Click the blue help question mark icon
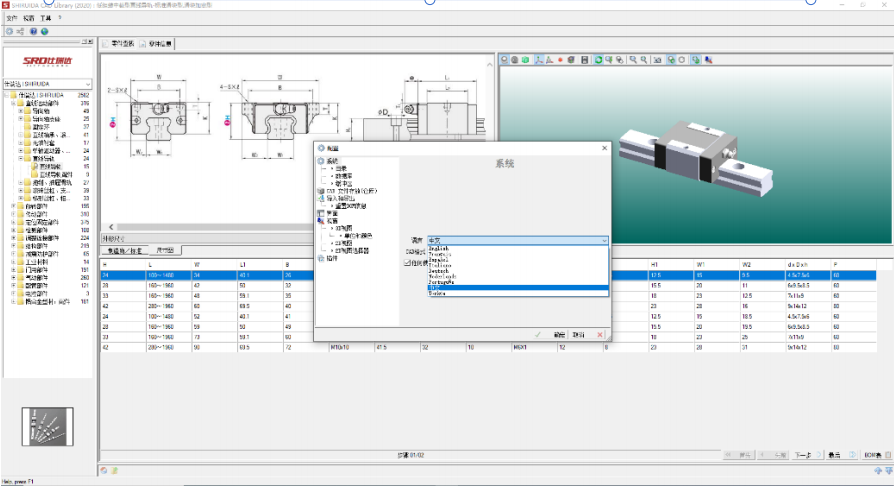This screenshot has height=487, width=894. pos(33,31)
